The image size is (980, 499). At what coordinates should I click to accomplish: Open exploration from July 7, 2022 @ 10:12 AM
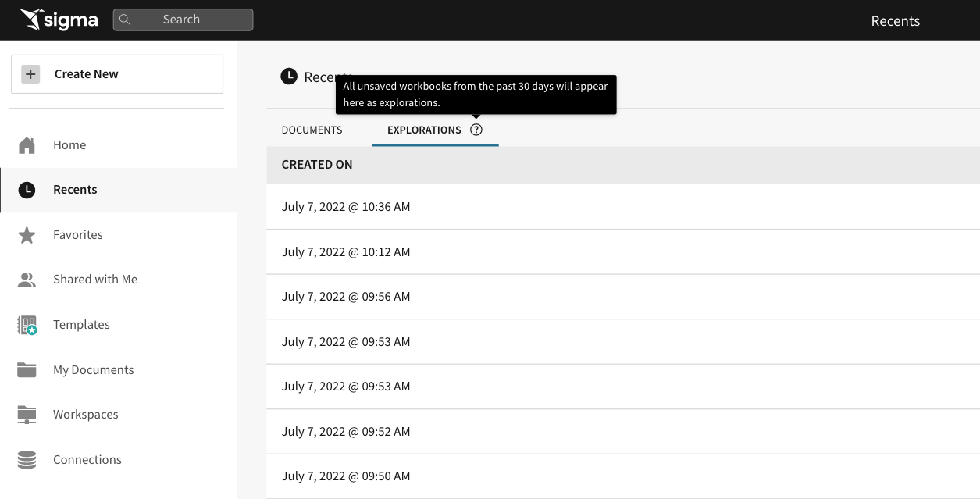(x=623, y=252)
